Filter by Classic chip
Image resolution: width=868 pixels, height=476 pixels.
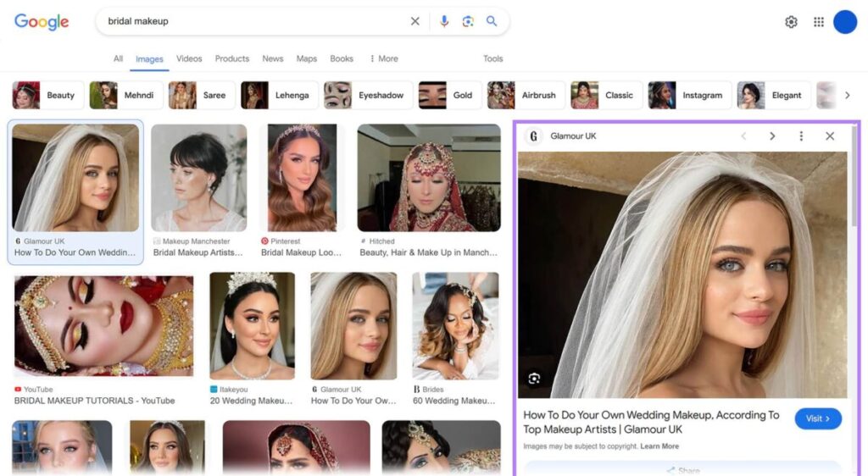[x=607, y=95]
